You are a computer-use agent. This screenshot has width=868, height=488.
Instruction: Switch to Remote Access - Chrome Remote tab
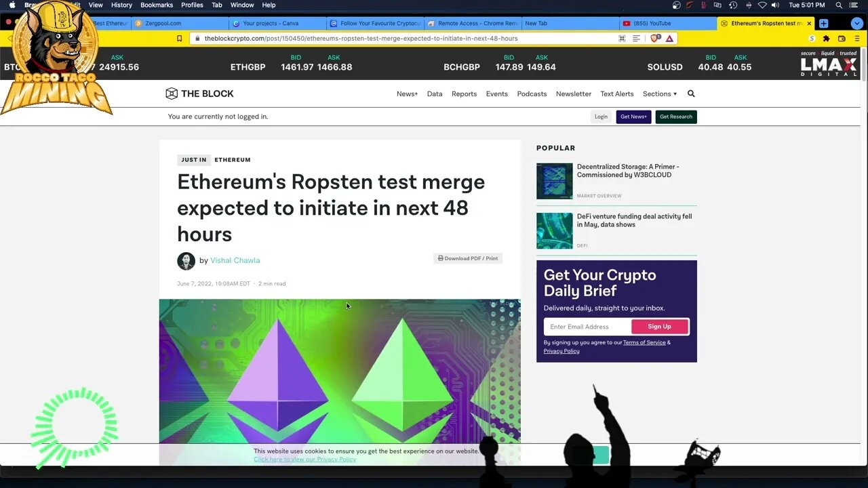point(473,23)
